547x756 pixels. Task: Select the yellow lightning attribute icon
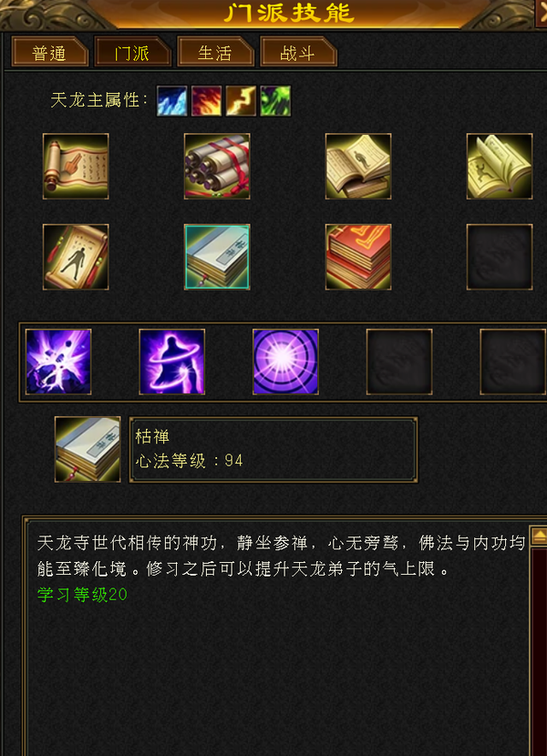pyautogui.click(x=241, y=101)
